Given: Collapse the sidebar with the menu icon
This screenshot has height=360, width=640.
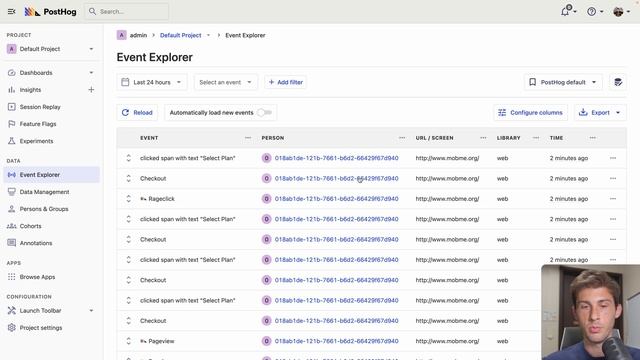Looking at the screenshot, I should point(11,11).
